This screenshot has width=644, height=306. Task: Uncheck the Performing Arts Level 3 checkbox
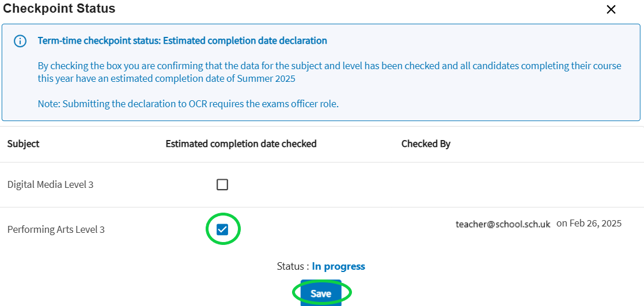tap(222, 229)
